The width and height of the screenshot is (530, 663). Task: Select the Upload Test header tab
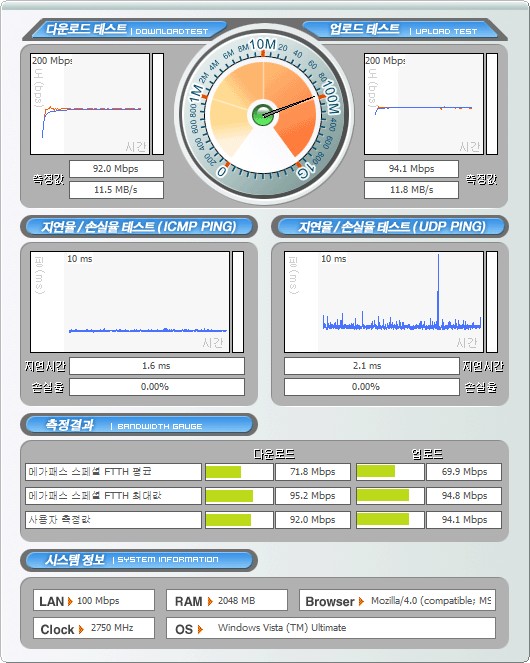[x=404, y=30]
